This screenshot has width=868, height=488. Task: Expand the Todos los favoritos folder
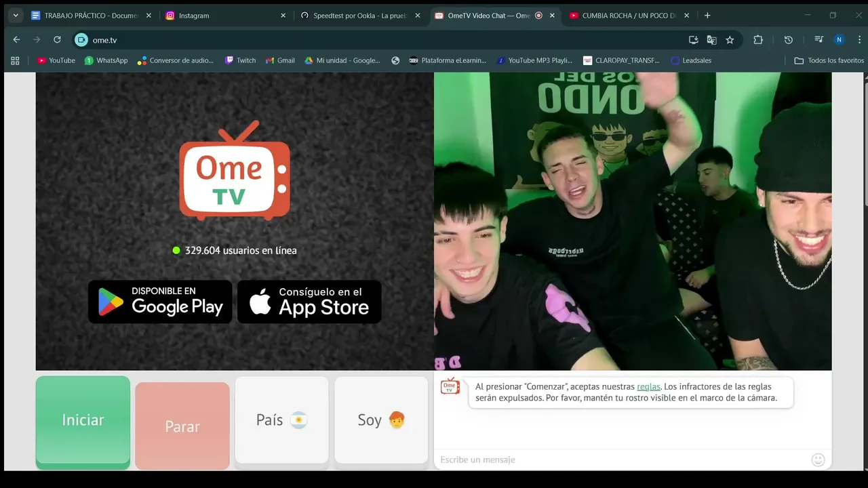click(x=829, y=60)
